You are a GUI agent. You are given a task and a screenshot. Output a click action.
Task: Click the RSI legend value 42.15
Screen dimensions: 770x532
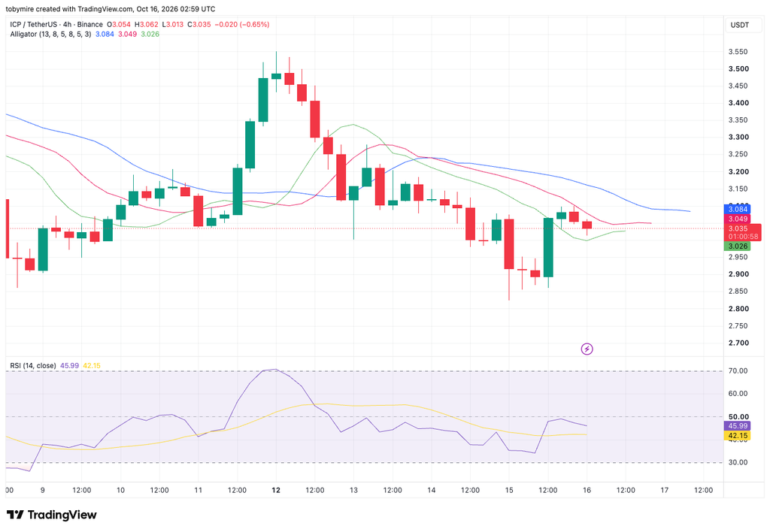[x=92, y=366]
